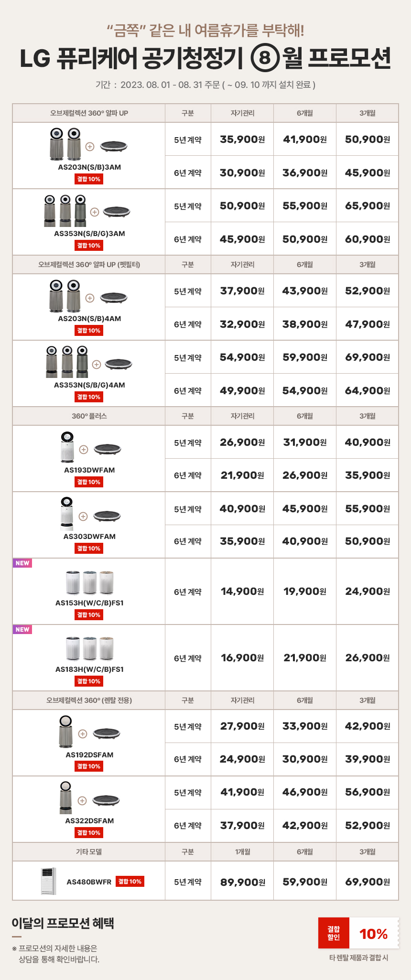
Task: Click the AS480BWFR tower purifier image
Action: pos(48,881)
